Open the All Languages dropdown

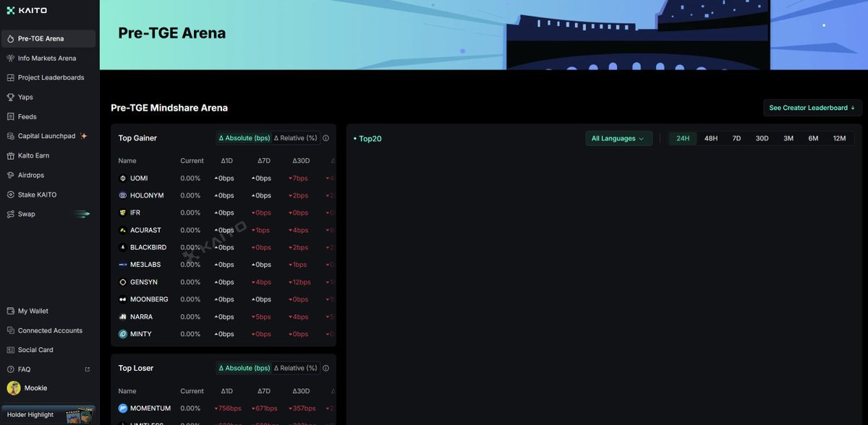618,139
